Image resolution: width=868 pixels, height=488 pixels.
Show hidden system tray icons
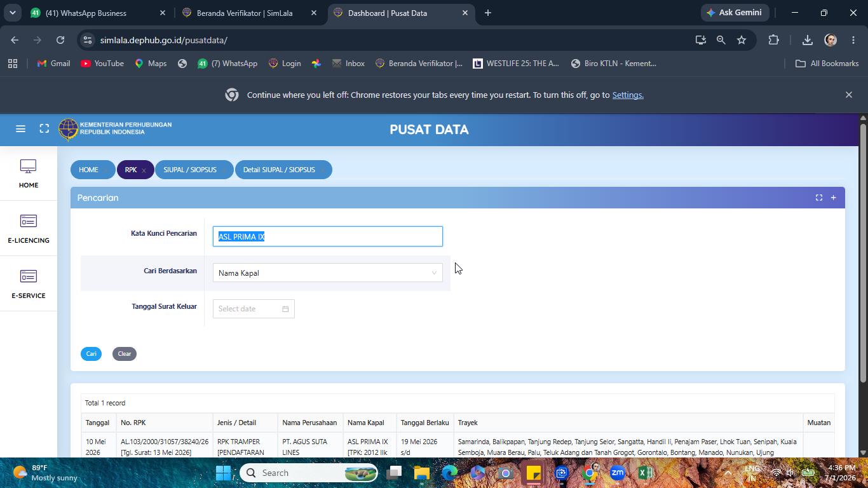click(x=728, y=473)
